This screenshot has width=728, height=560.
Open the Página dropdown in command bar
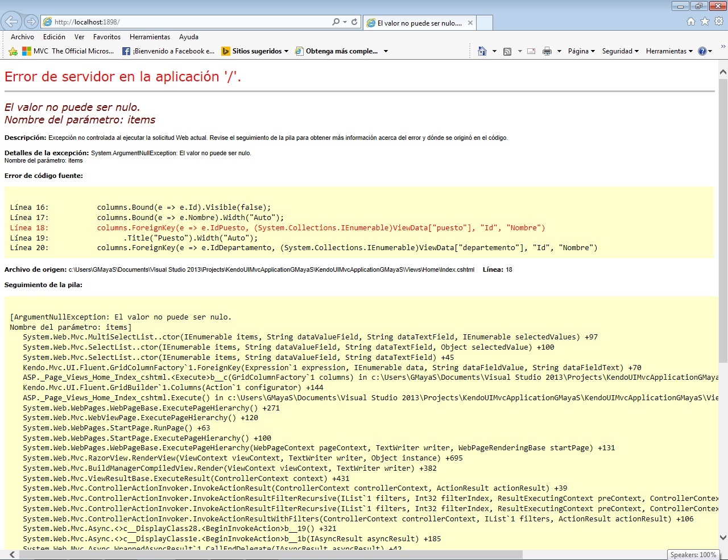(x=581, y=51)
